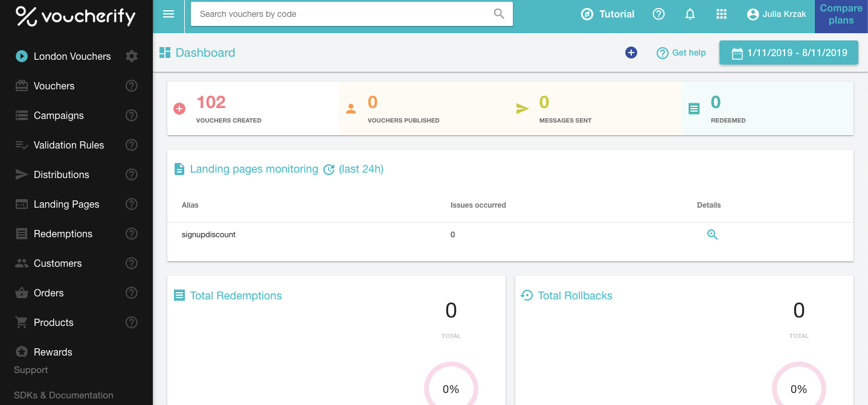Open Julia Krzak account menu

point(776,14)
